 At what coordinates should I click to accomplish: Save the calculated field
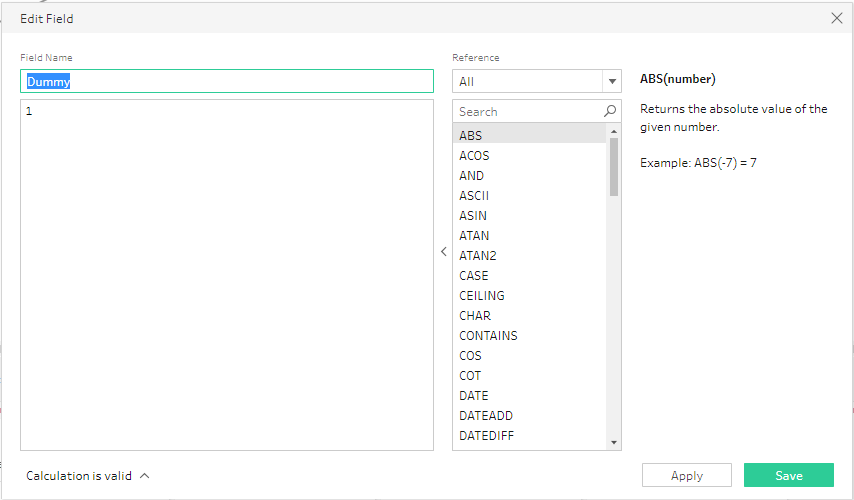pyautogui.click(x=788, y=476)
